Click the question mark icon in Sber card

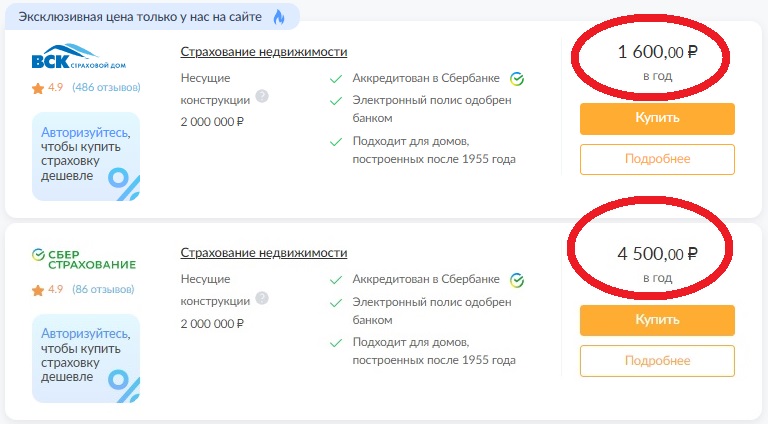(x=262, y=298)
